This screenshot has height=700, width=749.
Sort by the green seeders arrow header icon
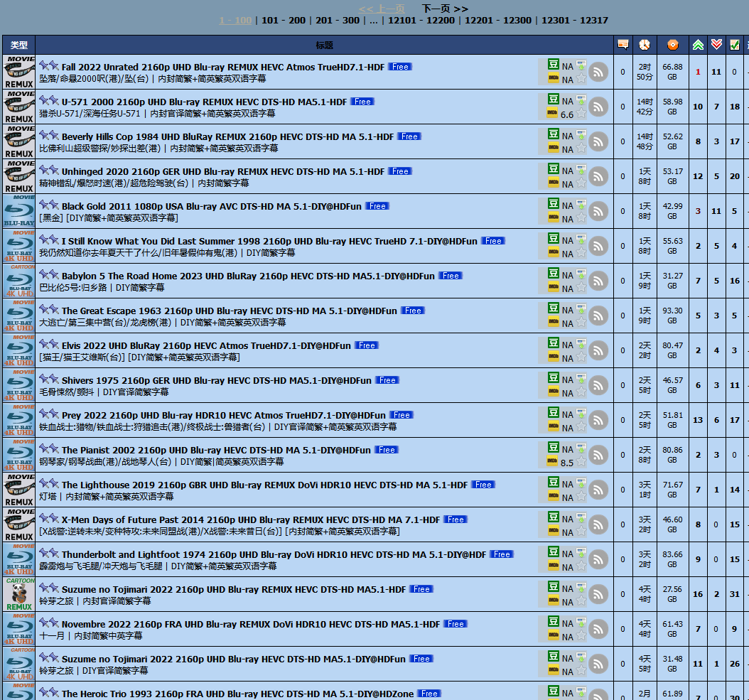tap(698, 45)
